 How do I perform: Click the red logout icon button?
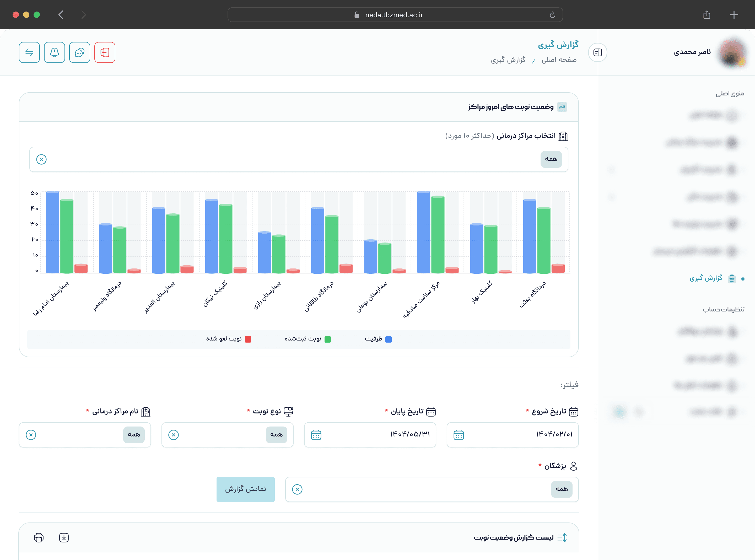(x=105, y=52)
